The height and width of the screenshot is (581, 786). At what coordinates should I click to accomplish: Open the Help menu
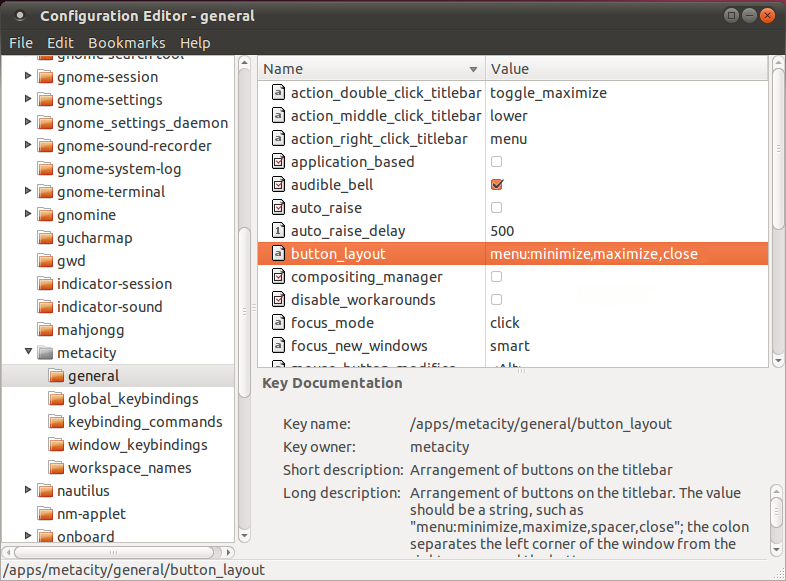tap(195, 43)
